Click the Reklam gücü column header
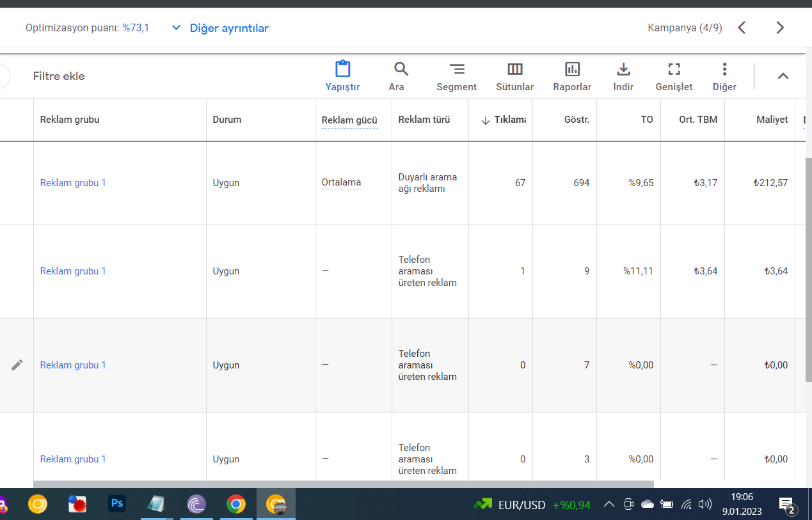The image size is (812, 520). pyautogui.click(x=349, y=120)
